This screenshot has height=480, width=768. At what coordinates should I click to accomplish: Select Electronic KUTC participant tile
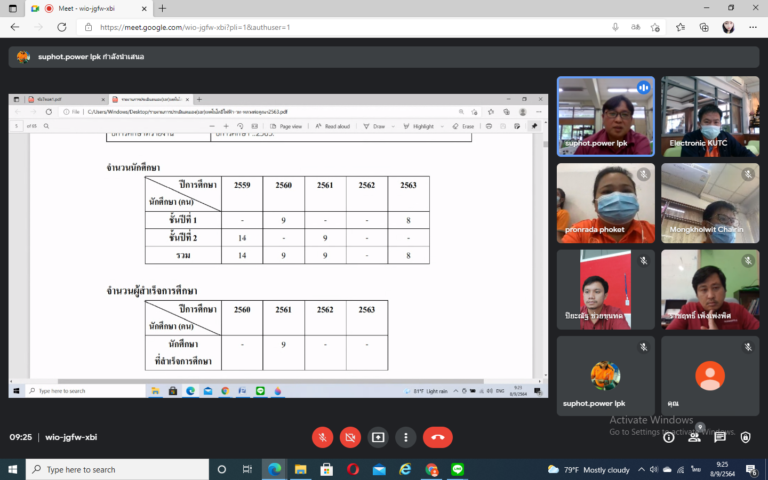709,116
